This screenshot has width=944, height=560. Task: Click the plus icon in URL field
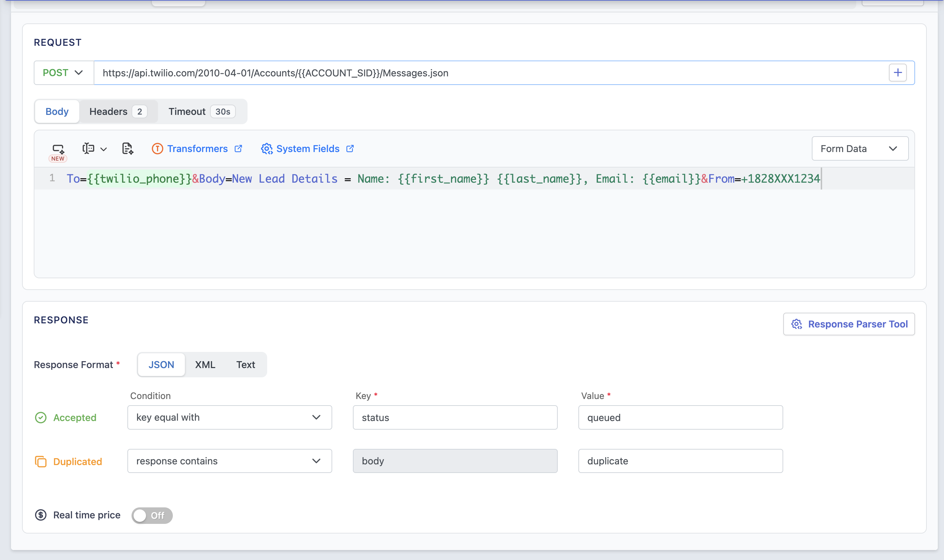[x=898, y=73]
